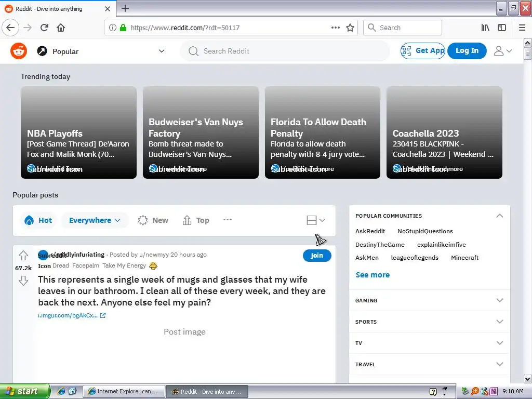Image resolution: width=532 pixels, height=399 pixels.
Task: Go to browser home page
Action: point(61,28)
